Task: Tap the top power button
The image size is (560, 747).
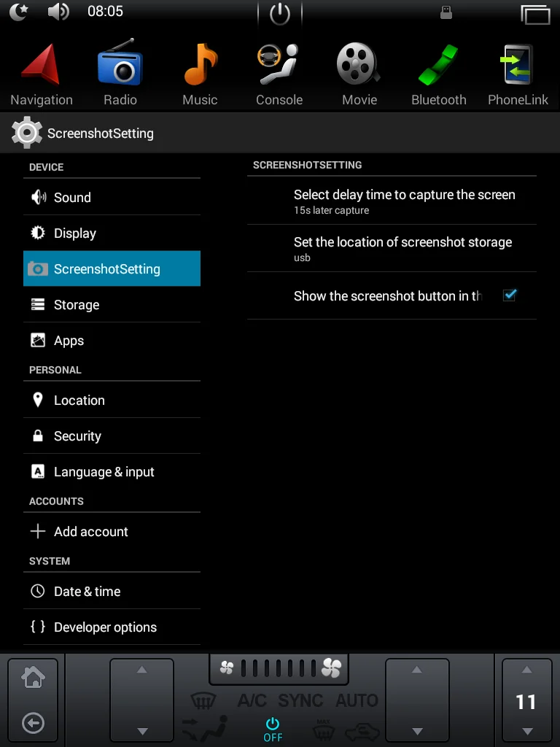Action: (x=279, y=13)
